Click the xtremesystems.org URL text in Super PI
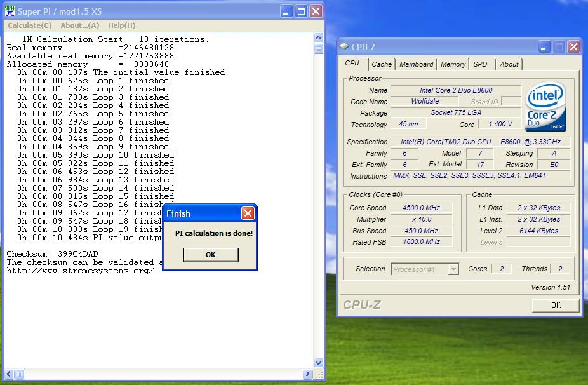The height and width of the screenshot is (385, 588). pos(80,271)
